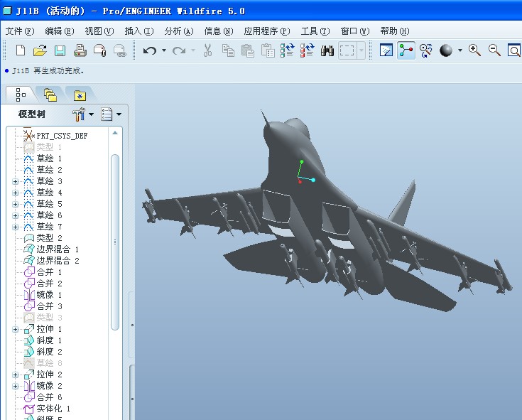Click the binoculars Find tool
Image resolution: width=522 pixels, height=420 pixels.
point(327,50)
